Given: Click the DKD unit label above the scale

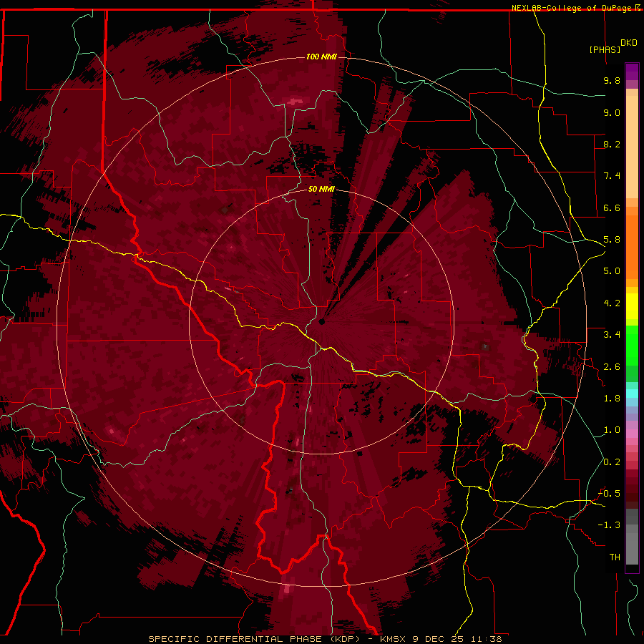Looking at the screenshot, I should pos(629,43).
